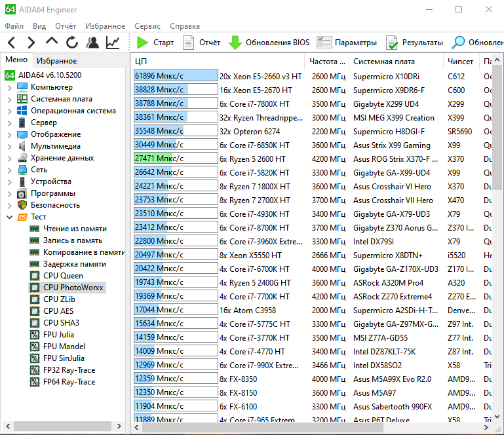Switch to the Меню sidebar tab
This screenshot has width=504, height=435.
pyautogui.click(x=16, y=60)
